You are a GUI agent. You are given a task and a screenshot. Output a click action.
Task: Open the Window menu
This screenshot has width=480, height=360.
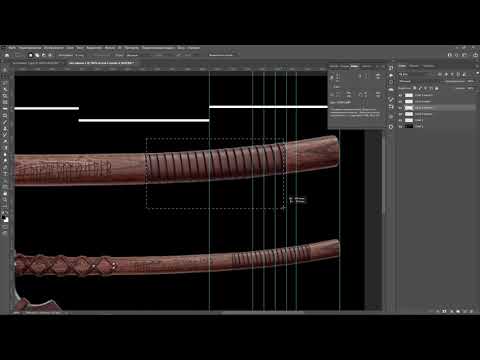[x=181, y=48]
